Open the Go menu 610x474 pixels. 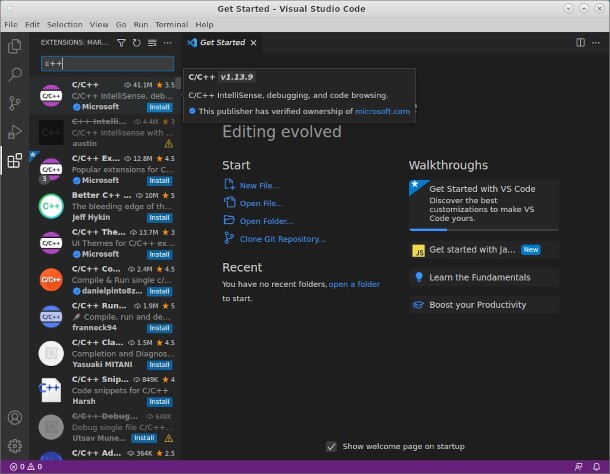(x=121, y=25)
